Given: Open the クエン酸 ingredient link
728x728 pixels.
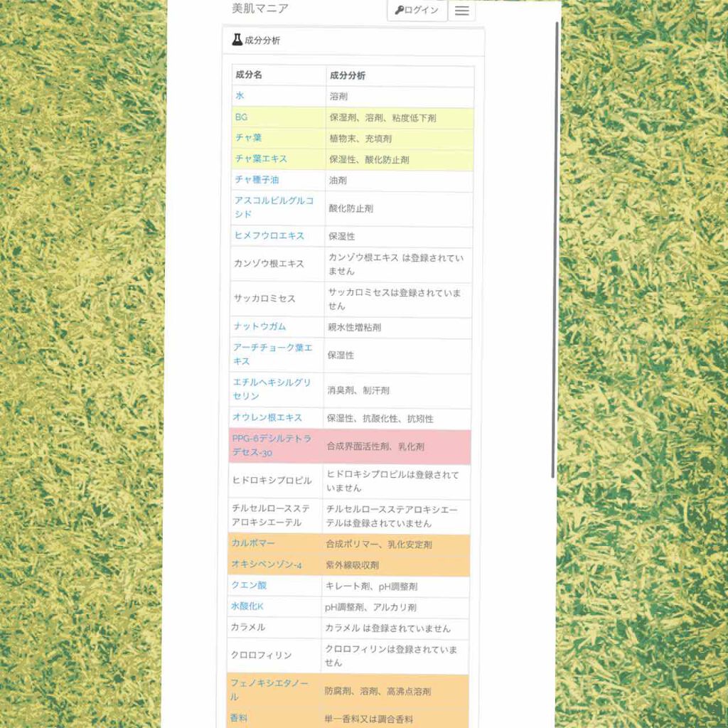Looking at the screenshot, I should pos(248,585).
